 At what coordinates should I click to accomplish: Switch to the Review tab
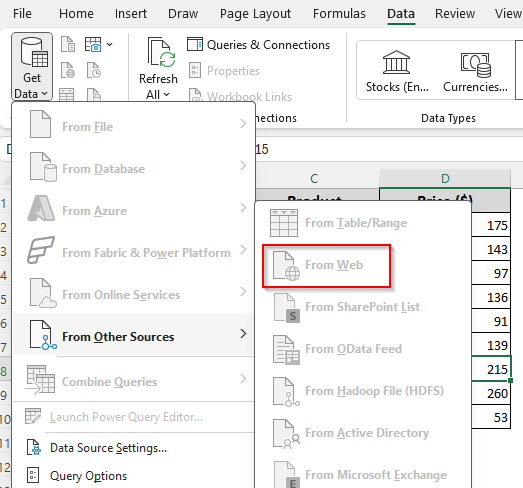[x=455, y=14]
